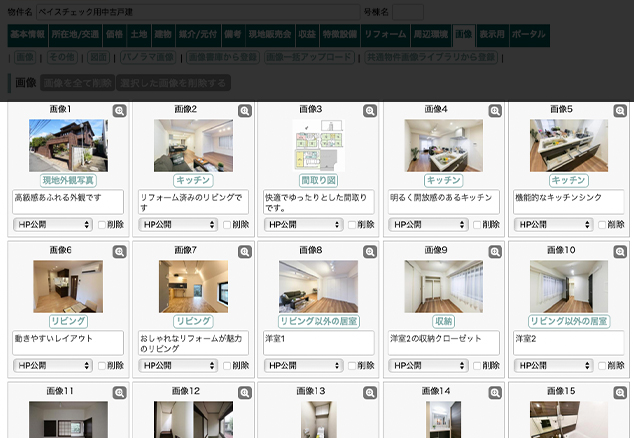Toggle the 削除 checkbox for 画像10

point(602,366)
